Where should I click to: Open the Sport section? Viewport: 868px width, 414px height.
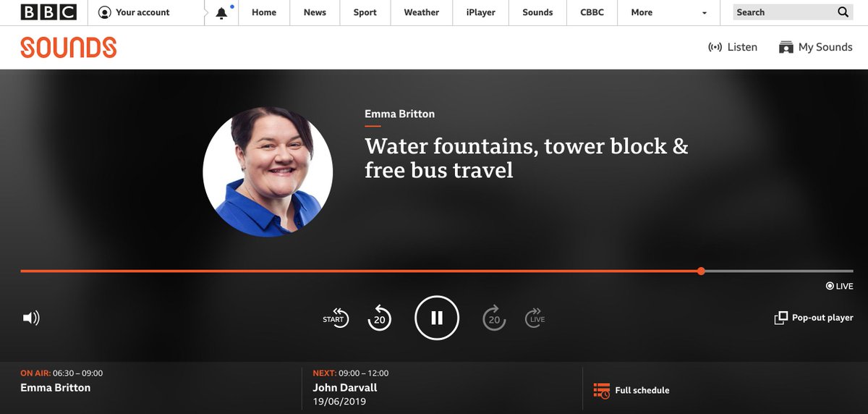[x=365, y=12]
